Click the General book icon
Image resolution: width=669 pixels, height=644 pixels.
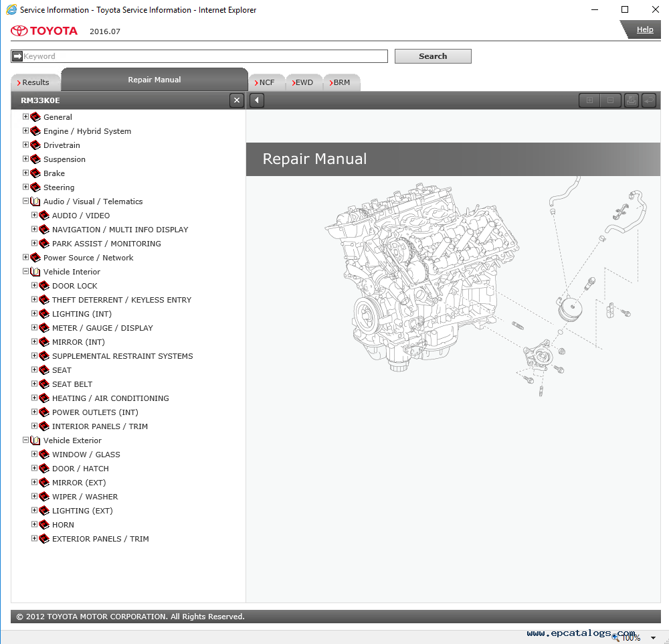point(35,117)
